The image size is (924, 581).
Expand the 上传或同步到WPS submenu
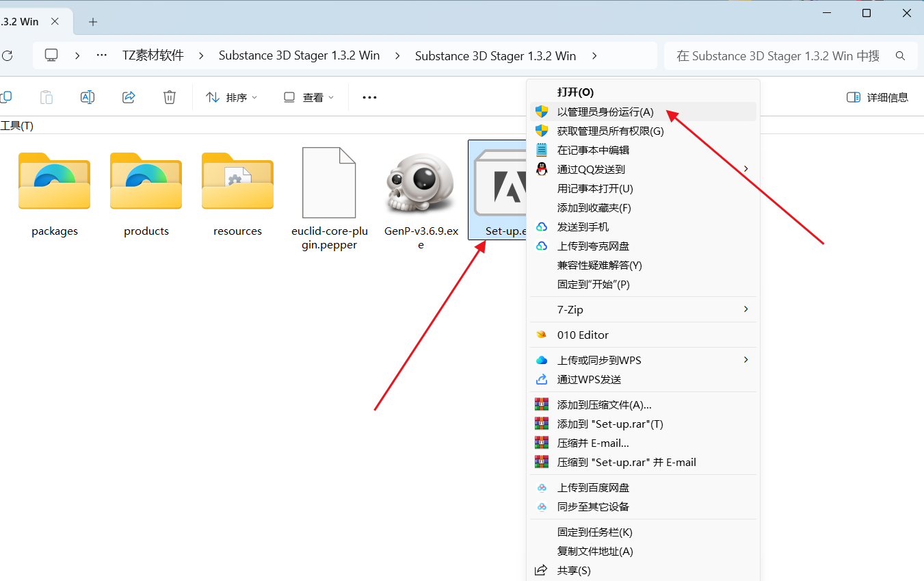[x=643, y=360]
